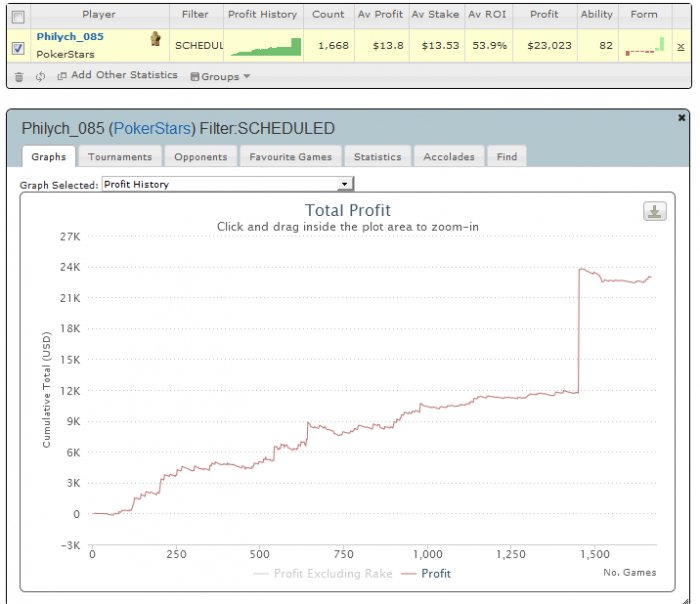Click the trash delete icon
Screen dimensions: 700x604
coord(19,76)
